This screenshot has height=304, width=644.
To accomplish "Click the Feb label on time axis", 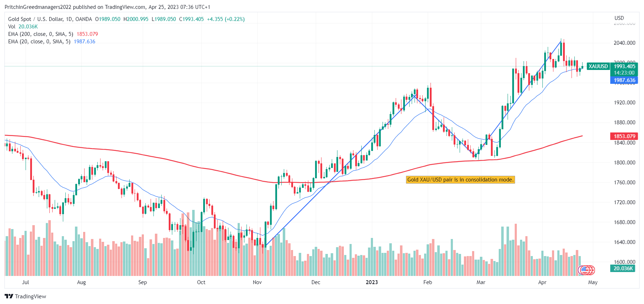I will click(428, 282).
